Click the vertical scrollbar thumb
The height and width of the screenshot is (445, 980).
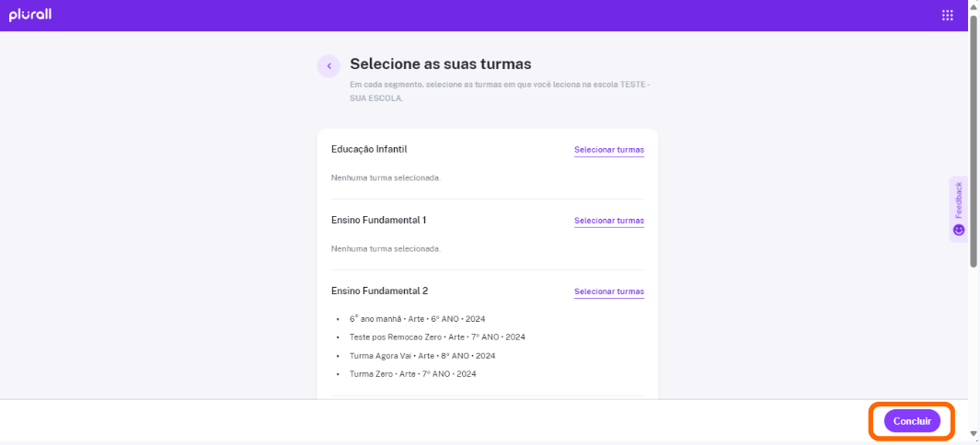tap(974, 141)
